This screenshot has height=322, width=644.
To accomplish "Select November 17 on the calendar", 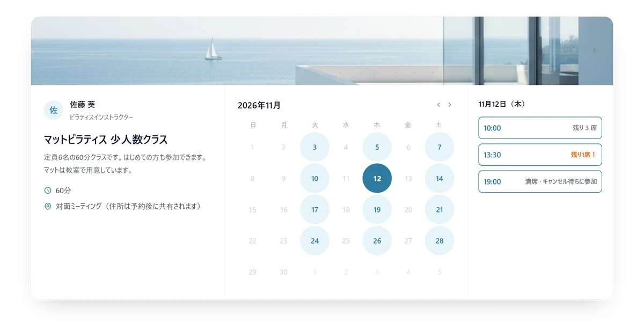I will 314,209.
